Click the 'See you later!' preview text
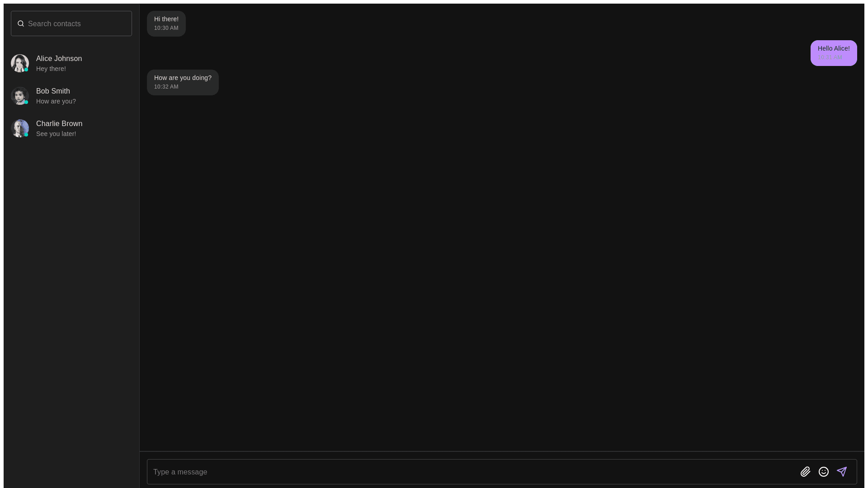The height and width of the screenshot is (488, 868). tap(56, 134)
